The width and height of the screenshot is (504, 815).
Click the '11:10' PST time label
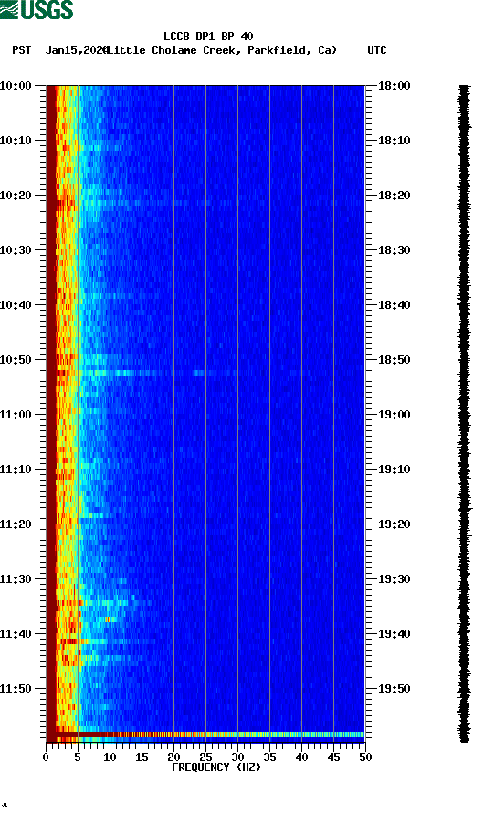(16, 470)
